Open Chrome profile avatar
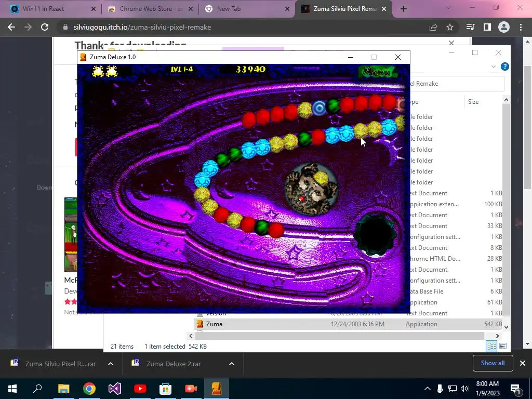Viewport: 532px width, 399px height. click(504, 27)
